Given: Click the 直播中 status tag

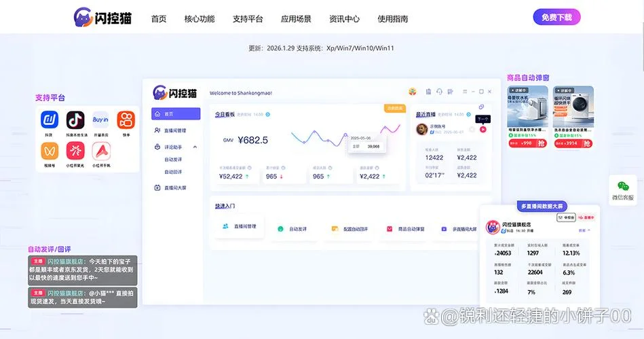Looking at the screenshot, I should pyautogui.click(x=586, y=217).
